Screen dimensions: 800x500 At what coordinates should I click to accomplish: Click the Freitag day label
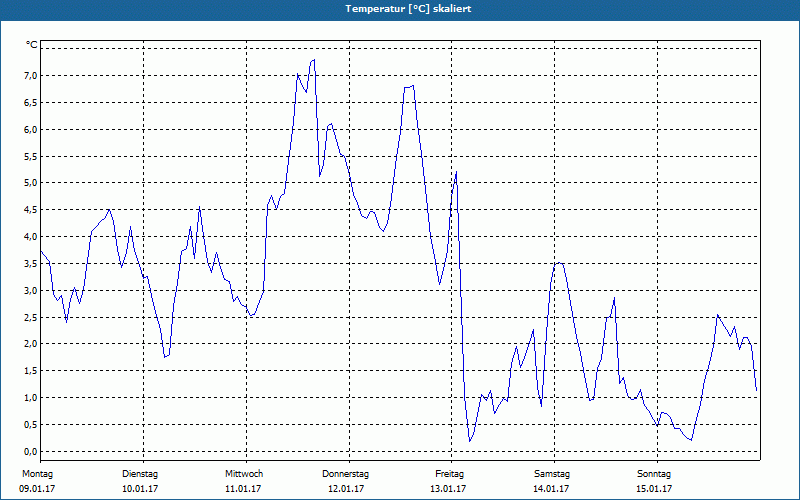(x=449, y=474)
